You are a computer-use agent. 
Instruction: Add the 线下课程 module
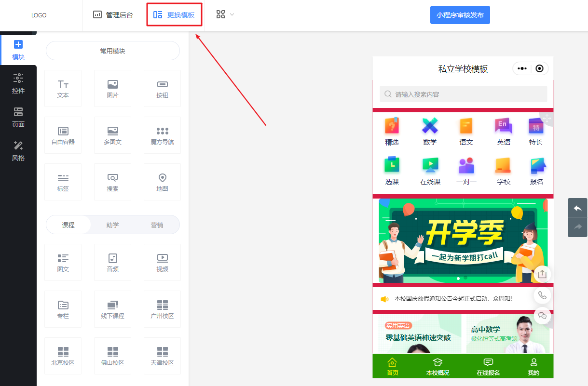coord(112,309)
